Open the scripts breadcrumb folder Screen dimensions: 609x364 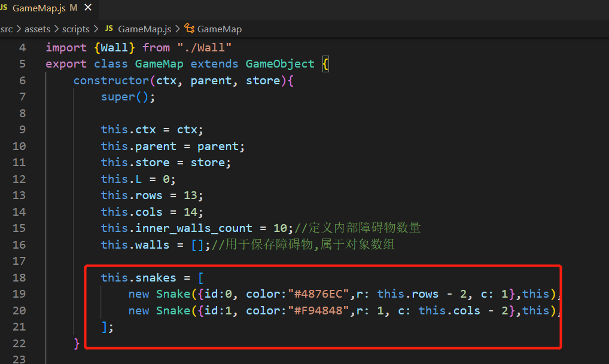[76, 29]
